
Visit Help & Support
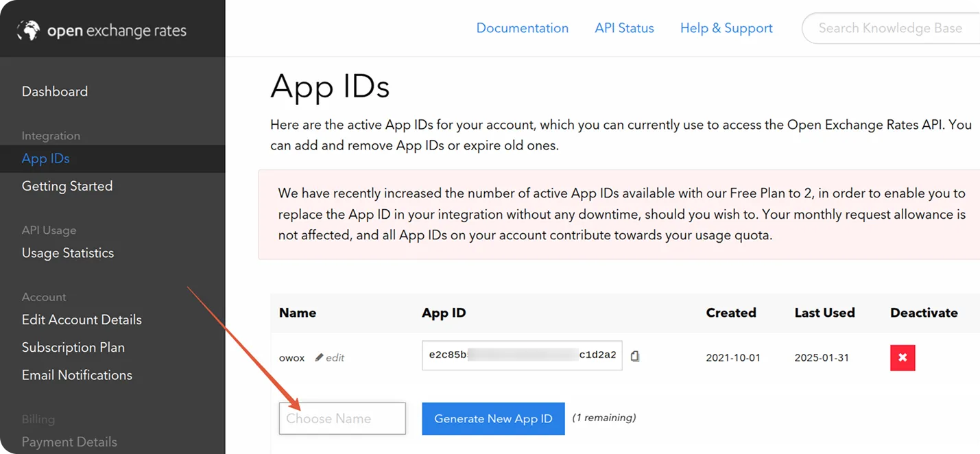726,28
